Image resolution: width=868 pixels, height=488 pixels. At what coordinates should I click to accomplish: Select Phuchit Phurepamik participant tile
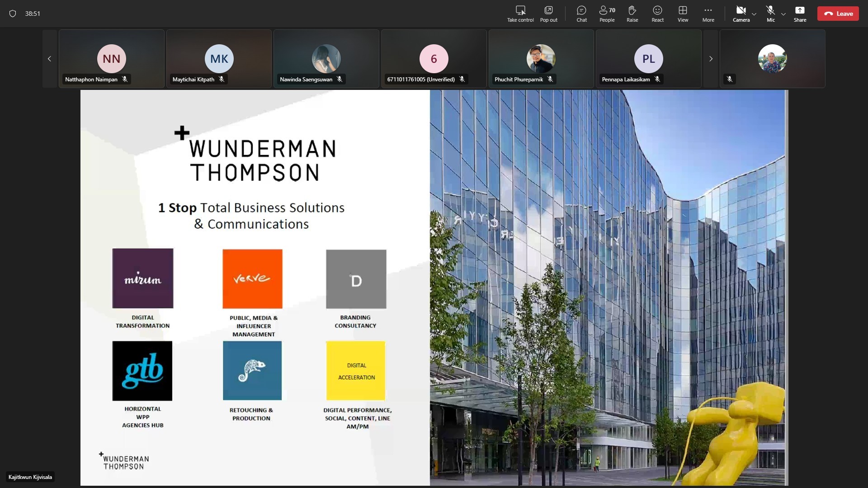click(541, 59)
